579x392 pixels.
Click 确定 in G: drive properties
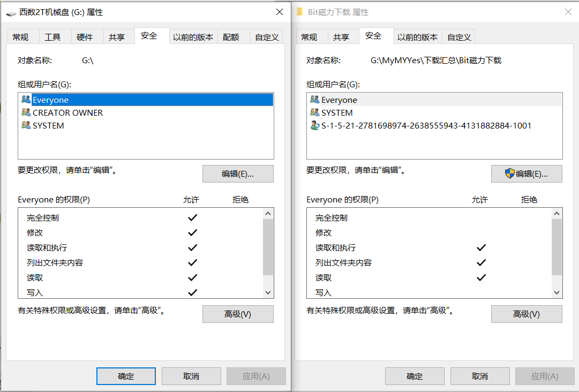pos(126,376)
